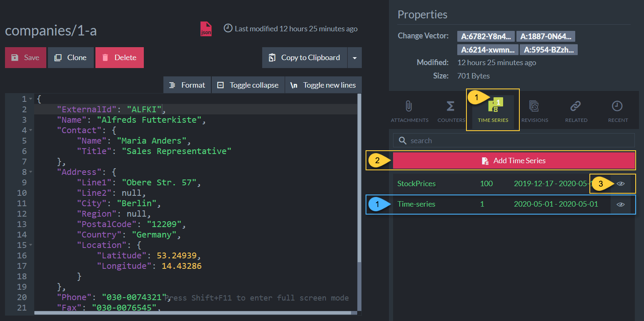The width and height of the screenshot is (644, 321).
Task: Click the "Berlin" city value
Action: click(137, 203)
